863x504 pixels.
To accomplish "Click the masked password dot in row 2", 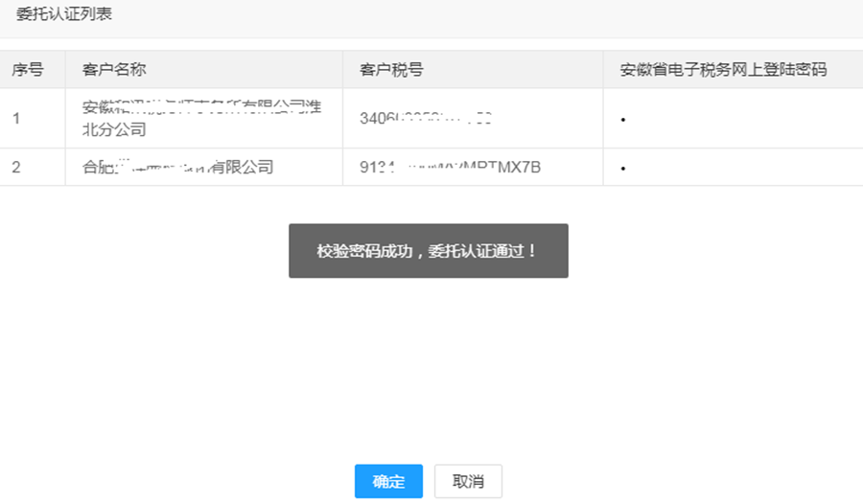I will tap(623, 170).
